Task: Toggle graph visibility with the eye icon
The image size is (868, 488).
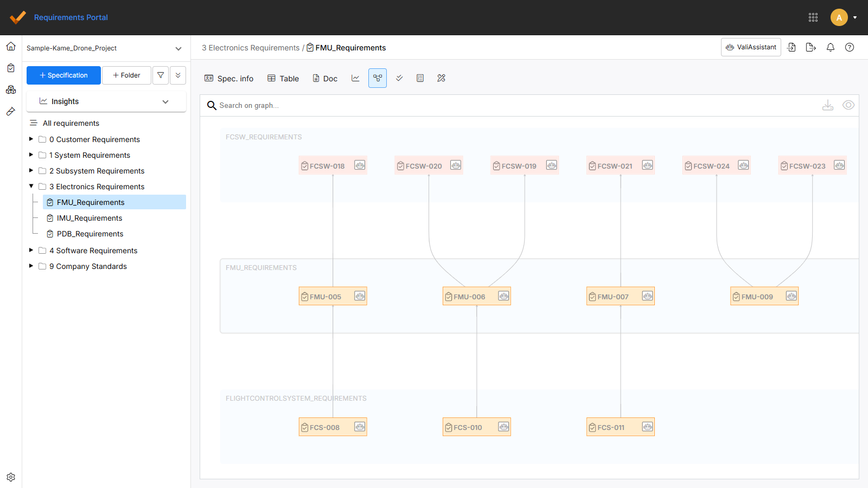Action: [x=848, y=105]
